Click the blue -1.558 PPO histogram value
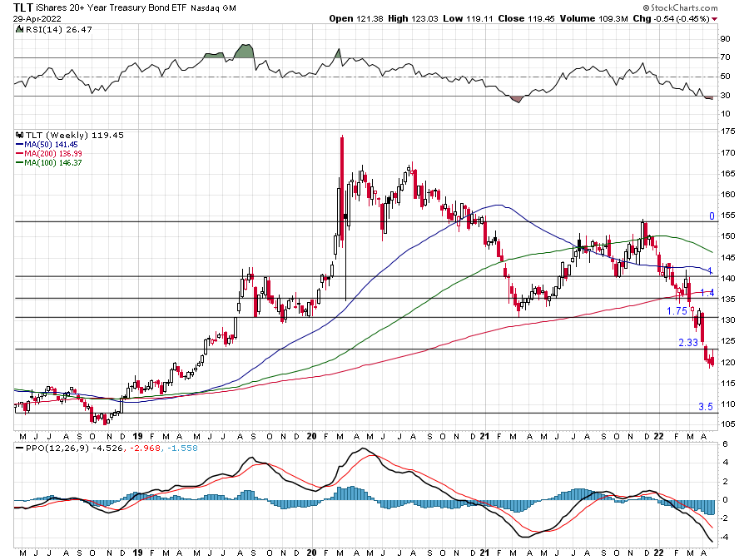 click(x=182, y=448)
